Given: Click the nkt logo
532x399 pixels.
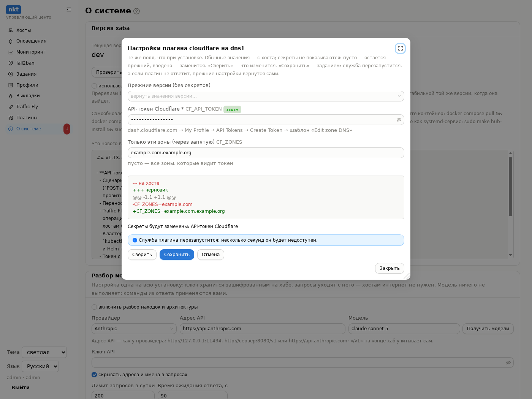Looking at the screenshot, I should [13, 9].
